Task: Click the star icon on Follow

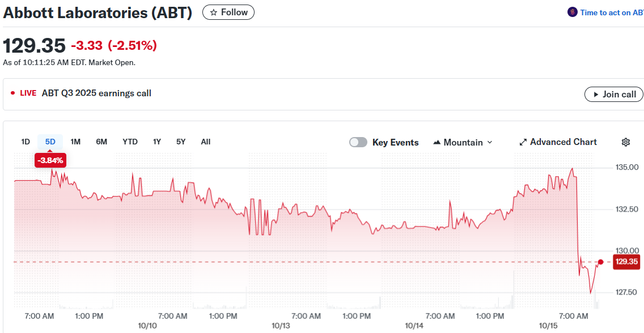Action: [214, 12]
